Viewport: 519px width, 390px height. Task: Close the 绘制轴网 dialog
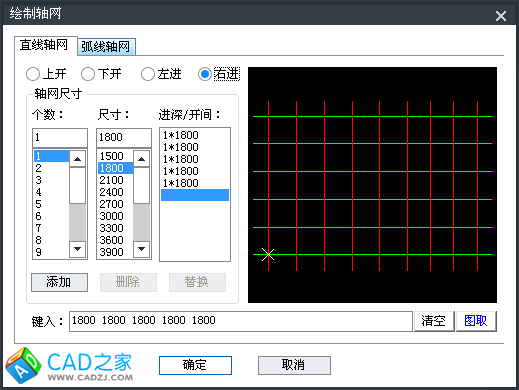coord(501,16)
